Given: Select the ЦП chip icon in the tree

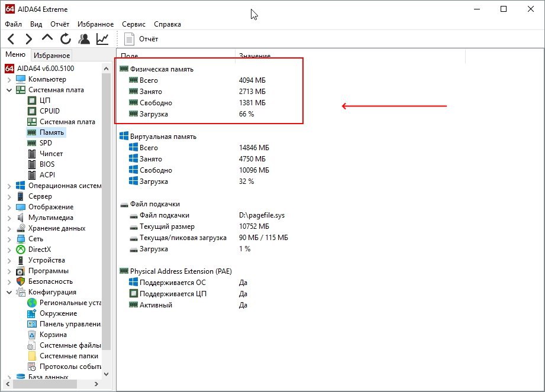Looking at the screenshot, I should click(x=31, y=101).
